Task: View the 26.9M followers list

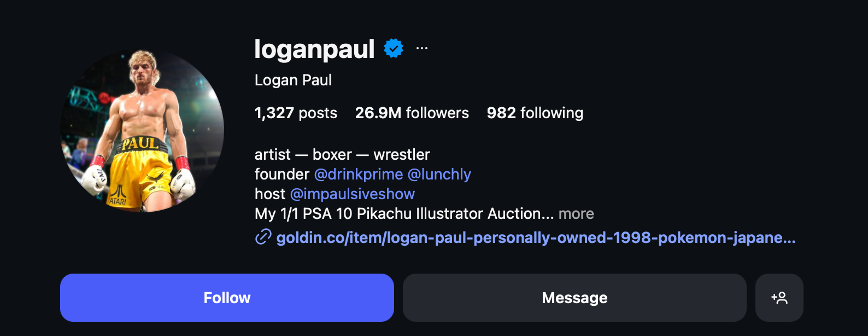Action: 412,113
